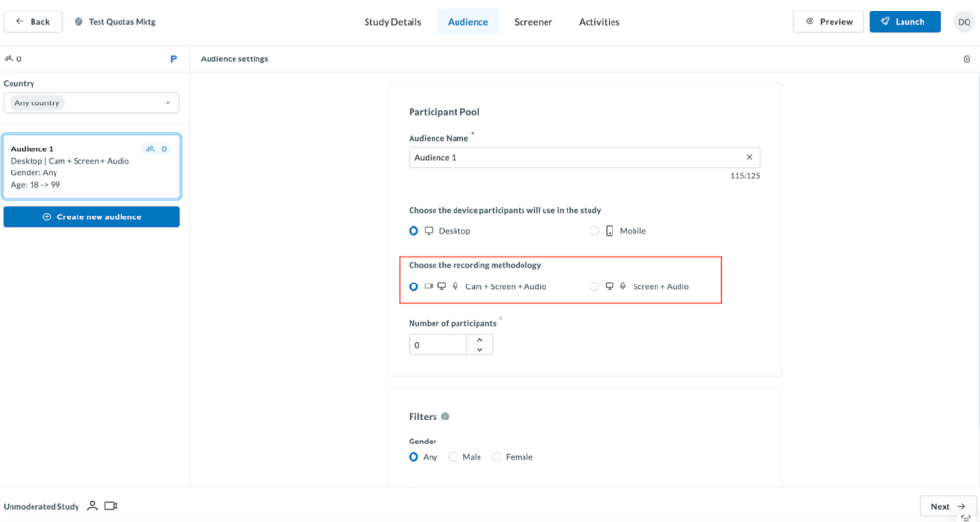Screen dimensions: 980x522
Task: Decrease number of participants with down arrow
Action: coord(479,350)
